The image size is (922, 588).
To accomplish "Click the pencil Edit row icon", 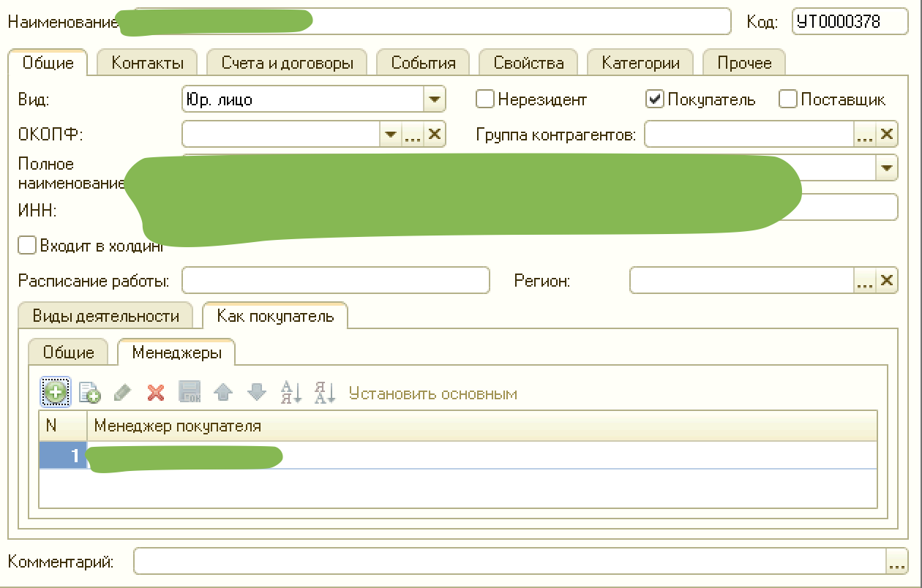I will [123, 393].
